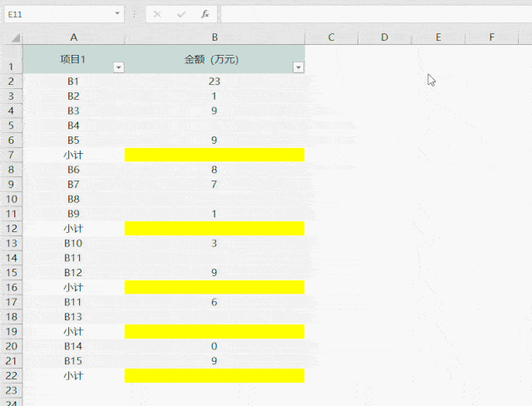Click the Cancel (X) icon in formula bar
Screen dimensions: 532x406
pyautogui.click(x=158, y=14)
